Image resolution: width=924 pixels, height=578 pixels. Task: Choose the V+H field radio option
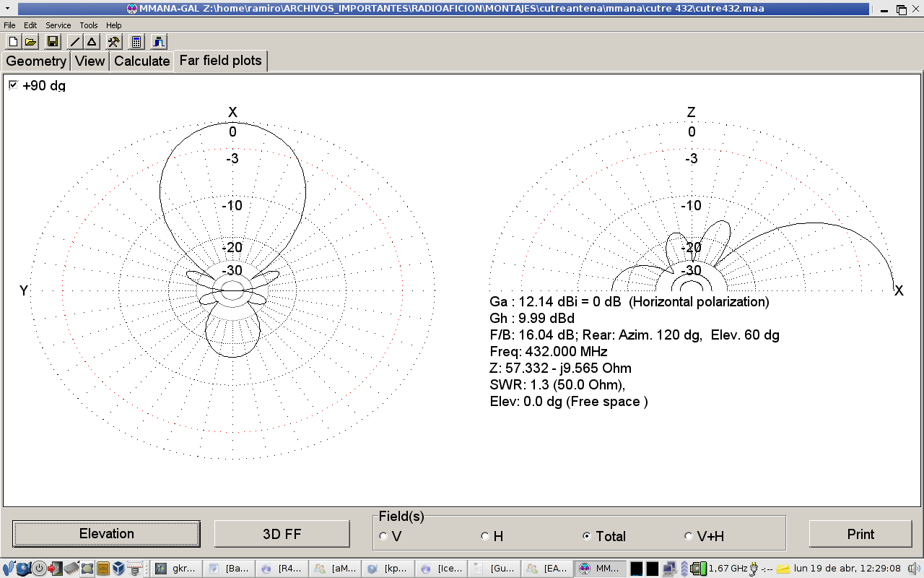689,536
